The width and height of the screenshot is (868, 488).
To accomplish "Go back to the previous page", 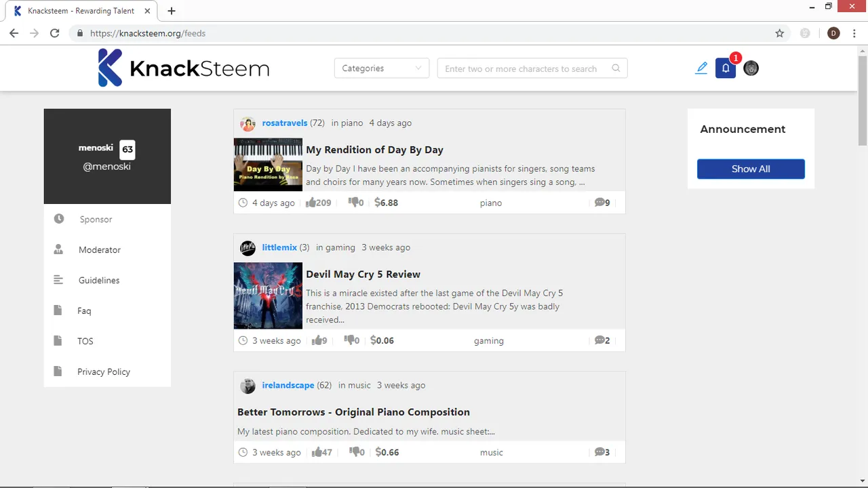I will coord(14,33).
